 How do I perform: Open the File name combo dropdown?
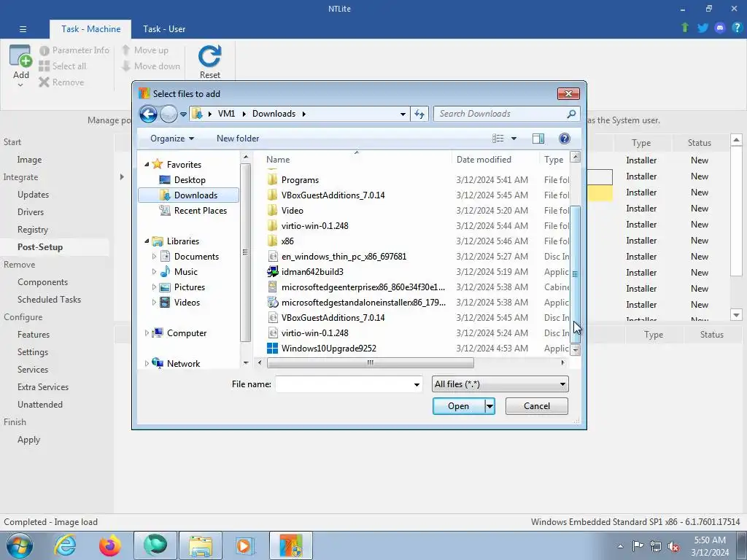417,385
